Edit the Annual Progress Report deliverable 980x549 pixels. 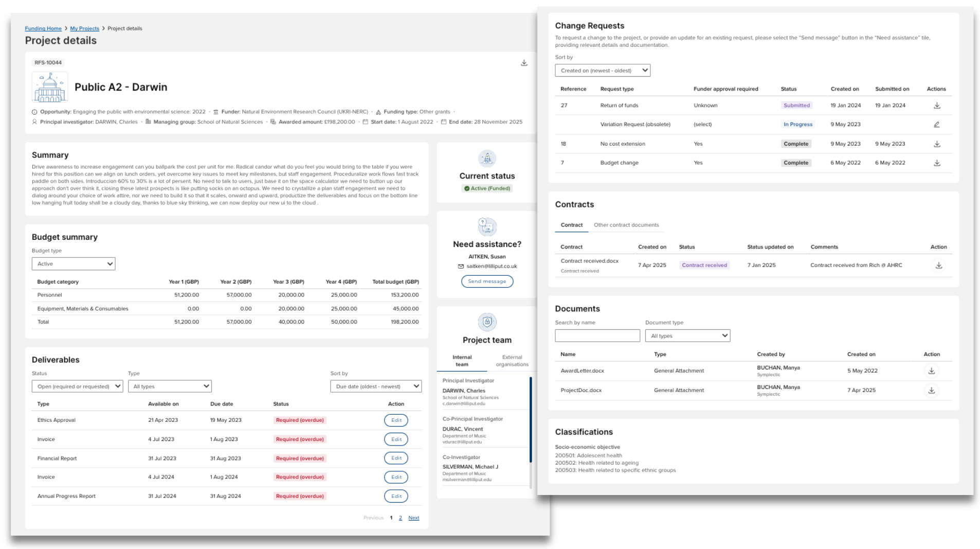pyautogui.click(x=396, y=497)
